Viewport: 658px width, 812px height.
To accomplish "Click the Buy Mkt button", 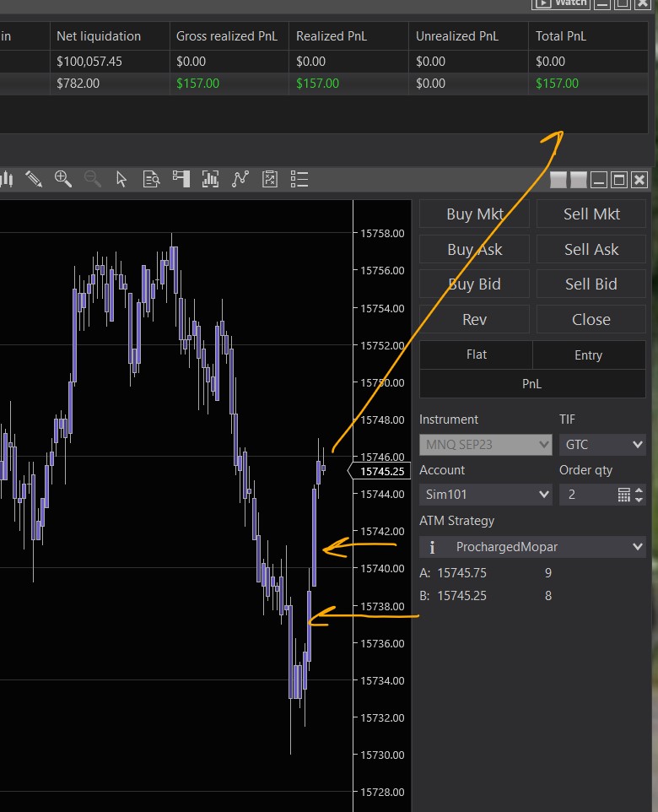I will click(x=474, y=214).
